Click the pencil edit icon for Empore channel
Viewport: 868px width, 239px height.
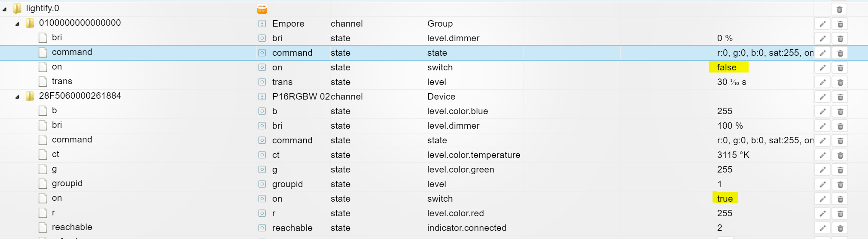click(822, 24)
